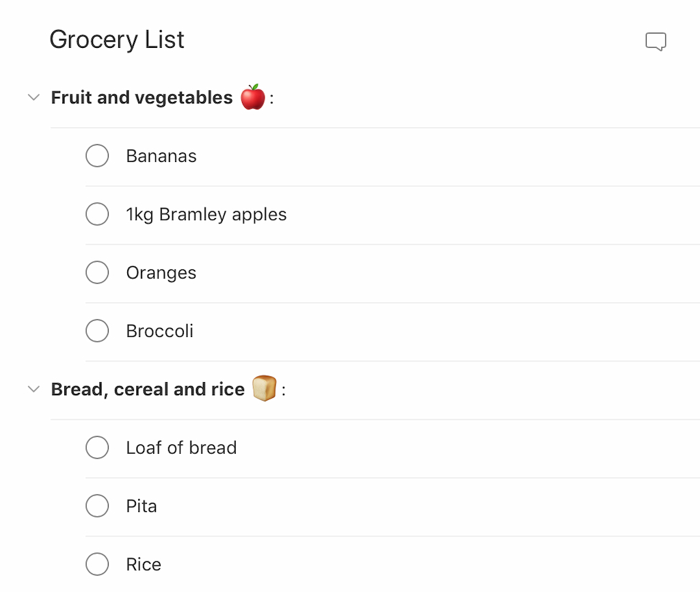The height and width of the screenshot is (592, 700).
Task: Open the Bananas task details
Action: coord(161,155)
